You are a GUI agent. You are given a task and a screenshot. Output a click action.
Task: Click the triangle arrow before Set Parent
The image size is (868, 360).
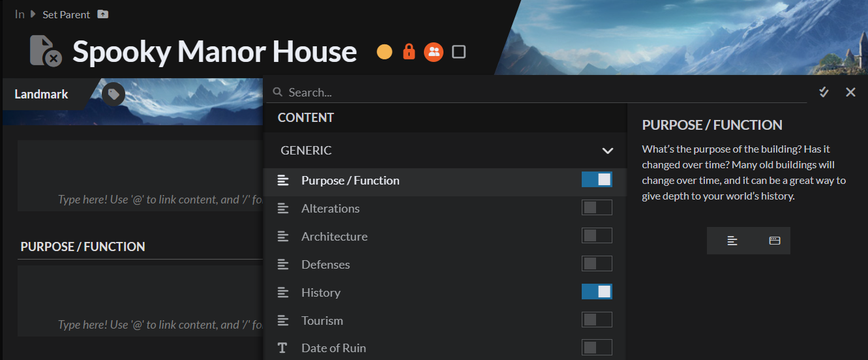pyautogui.click(x=33, y=14)
